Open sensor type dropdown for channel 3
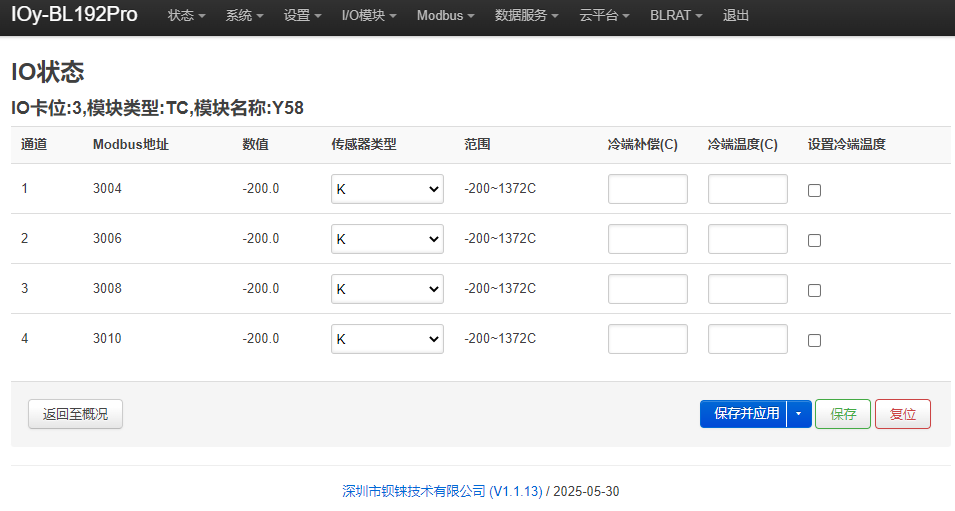955x511 pixels. coord(387,289)
